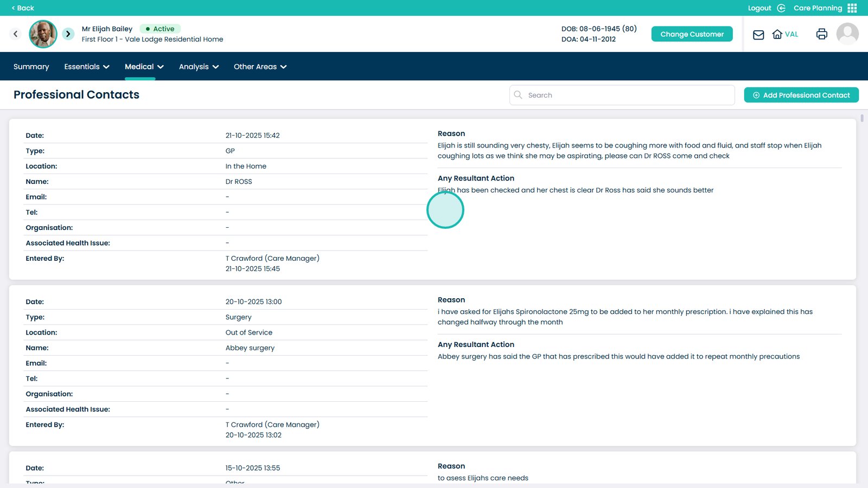Go back using the Back link

[23, 8]
